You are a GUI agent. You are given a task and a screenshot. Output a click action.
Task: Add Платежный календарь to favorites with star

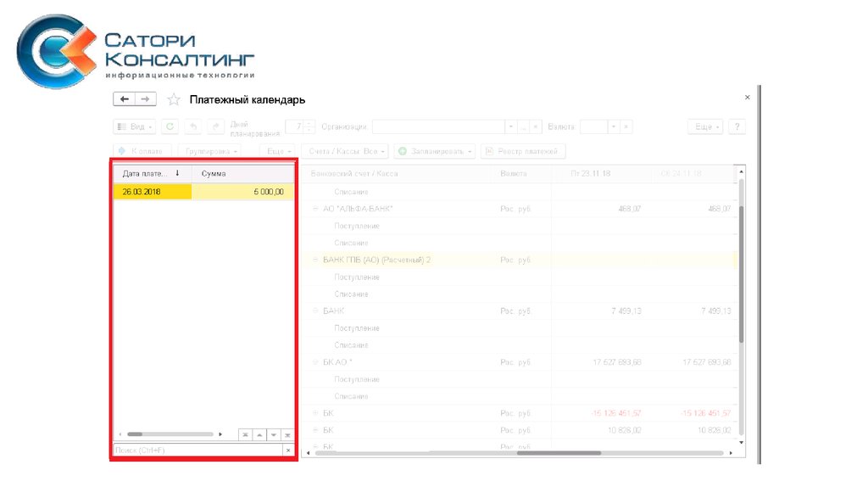(174, 99)
